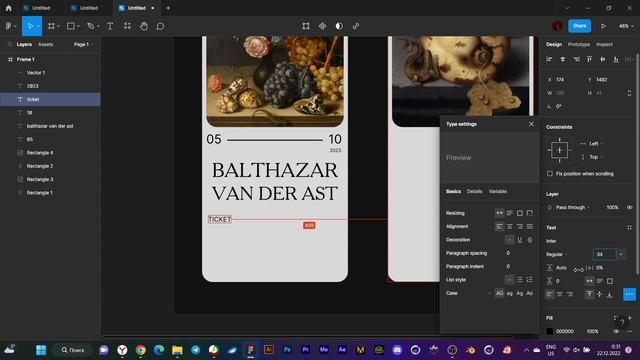Switch to the Assets tab
The width and height of the screenshot is (640, 360).
[45, 44]
